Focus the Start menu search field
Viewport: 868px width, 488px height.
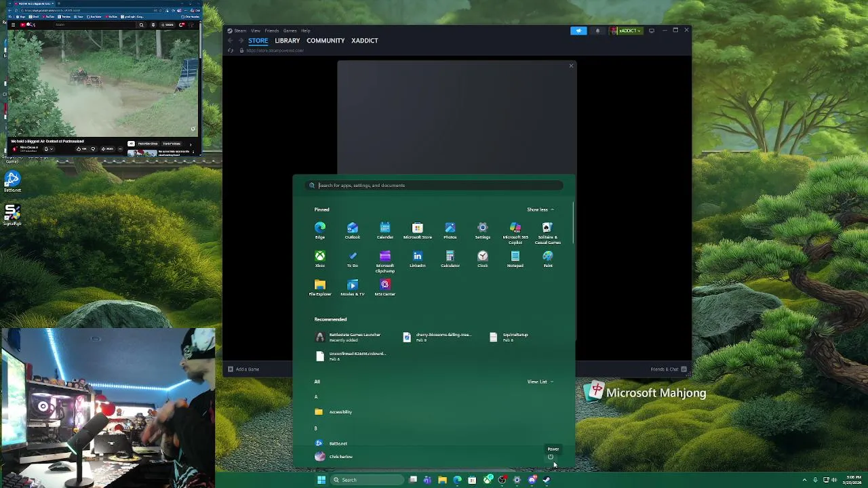(x=434, y=185)
